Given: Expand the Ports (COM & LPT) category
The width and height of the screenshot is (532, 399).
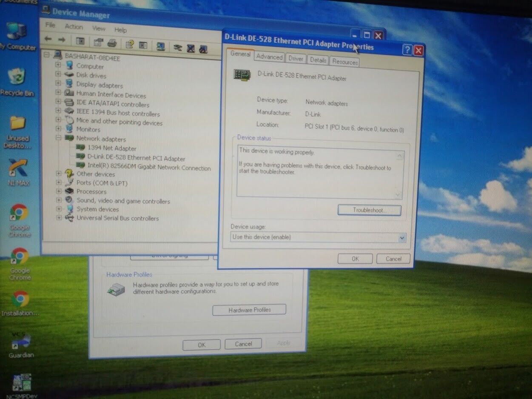Looking at the screenshot, I should [59, 182].
